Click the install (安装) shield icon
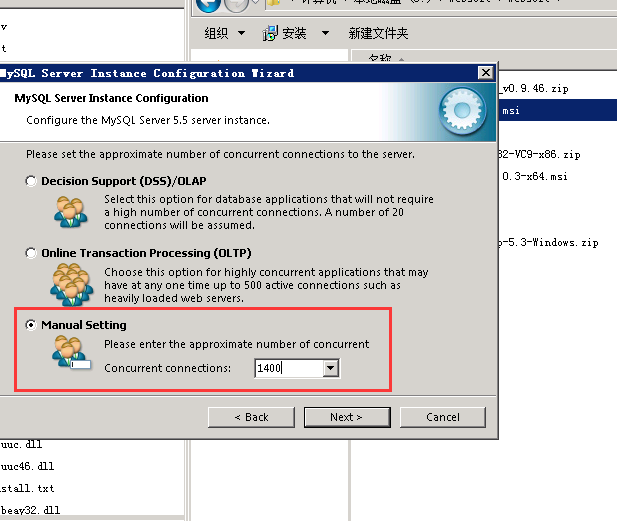617x521 pixels. (x=270, y=34)
